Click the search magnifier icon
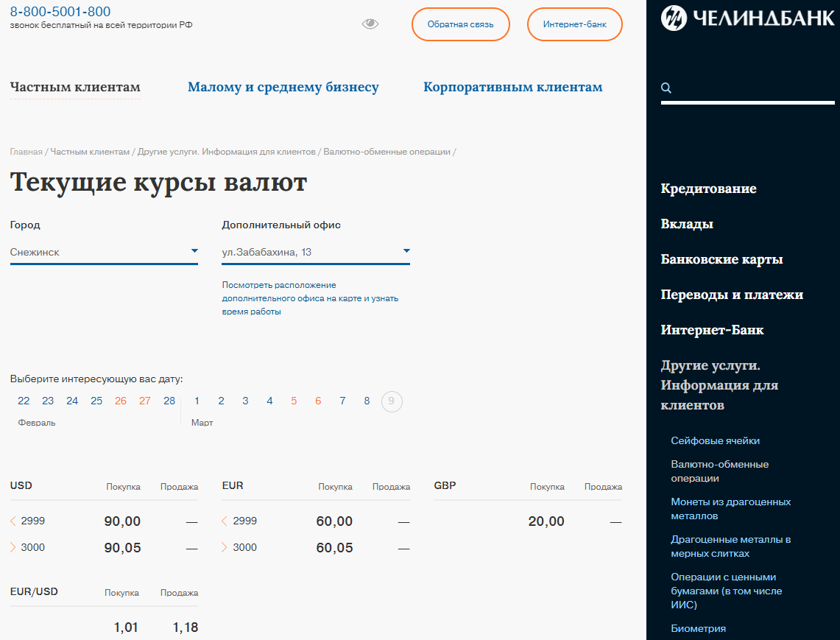This screenshot has width=840, height=640. [x=666, y=88]
